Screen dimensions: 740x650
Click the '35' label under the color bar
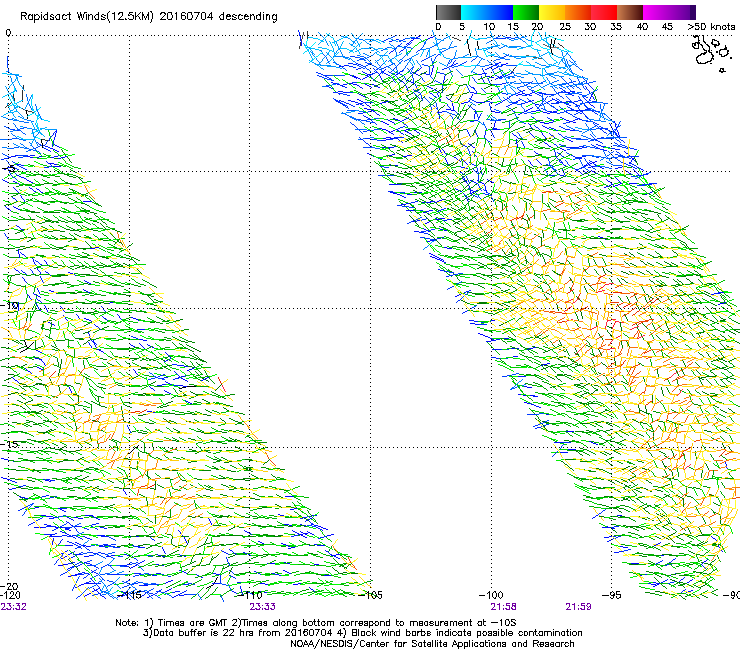click(616, 27)
